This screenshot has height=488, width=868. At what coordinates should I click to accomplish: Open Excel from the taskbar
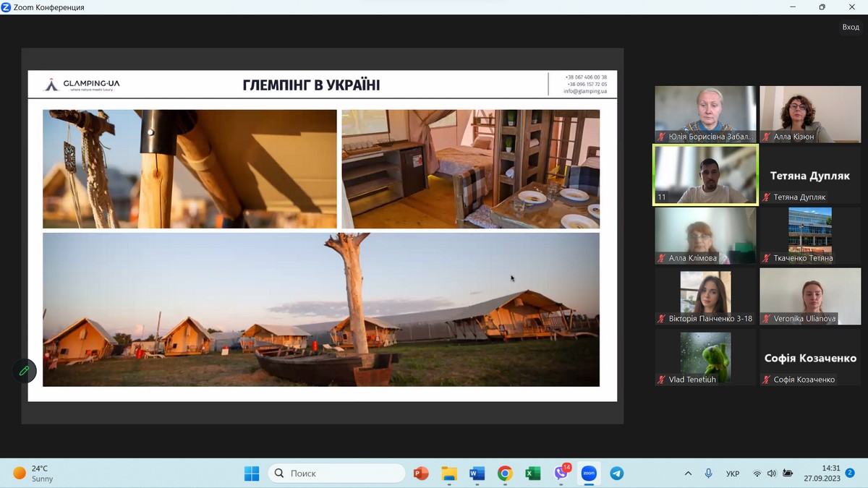[533, 474]
